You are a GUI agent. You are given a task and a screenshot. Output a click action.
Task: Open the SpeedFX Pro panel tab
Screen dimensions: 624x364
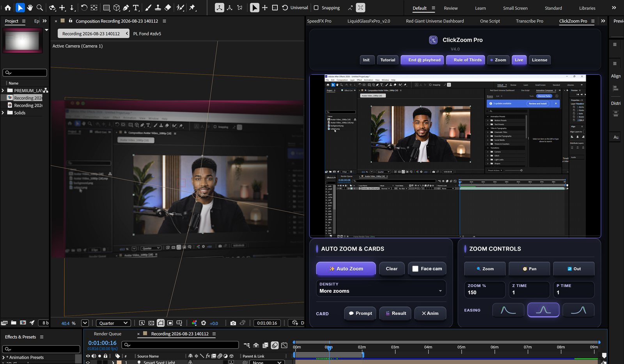(319, 21)
